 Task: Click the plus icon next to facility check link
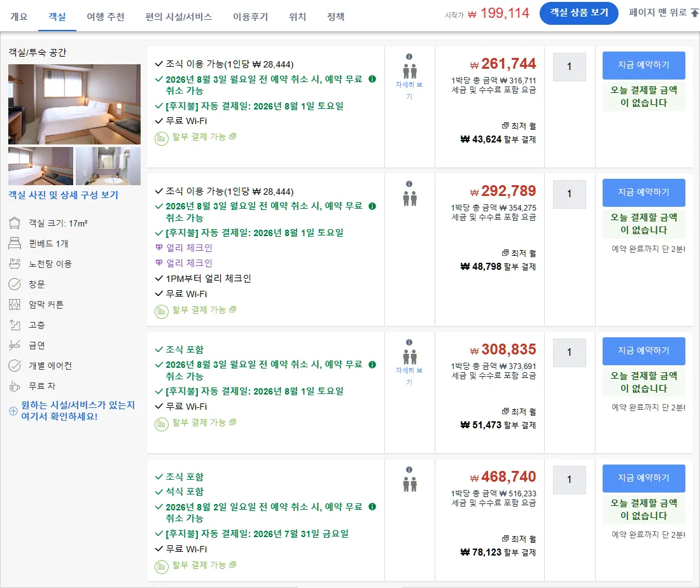pos(13,410)
